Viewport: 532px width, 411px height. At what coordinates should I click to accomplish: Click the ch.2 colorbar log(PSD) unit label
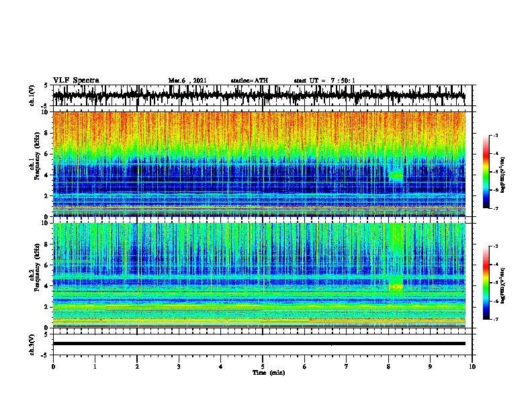502,285
